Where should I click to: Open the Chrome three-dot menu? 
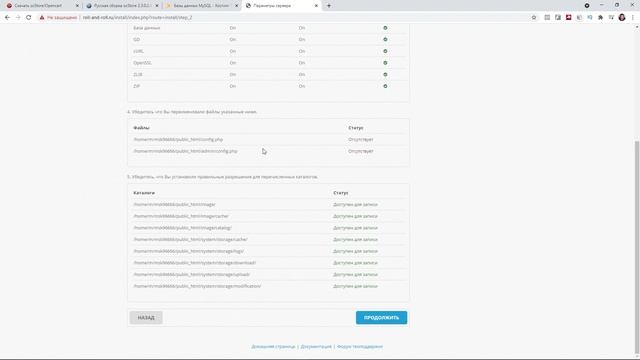633,18
